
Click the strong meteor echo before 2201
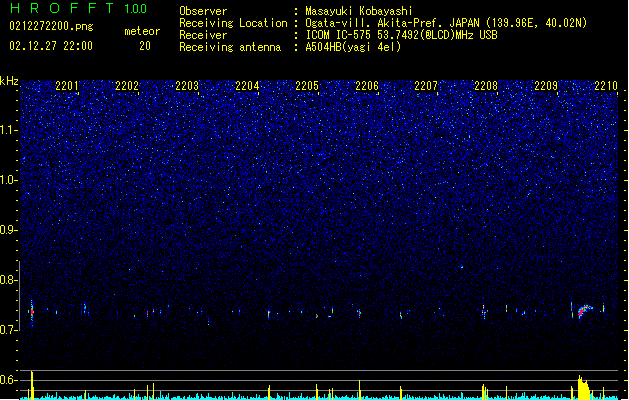(32, 312)
